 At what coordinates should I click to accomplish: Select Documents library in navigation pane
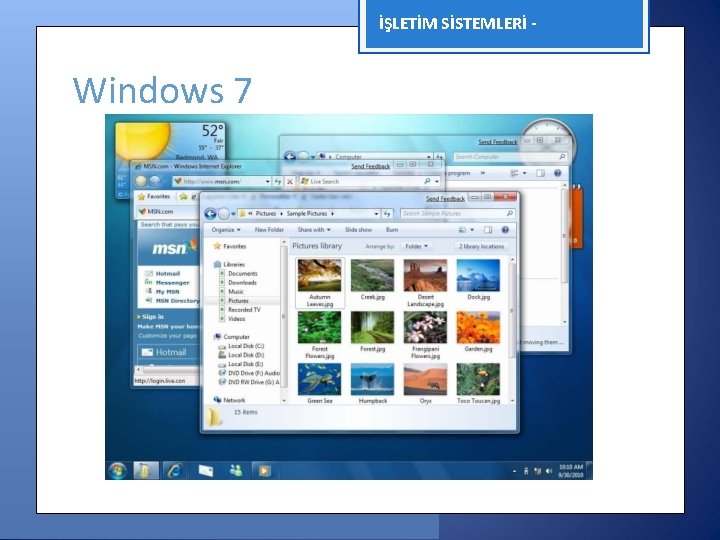coord(243,274)
